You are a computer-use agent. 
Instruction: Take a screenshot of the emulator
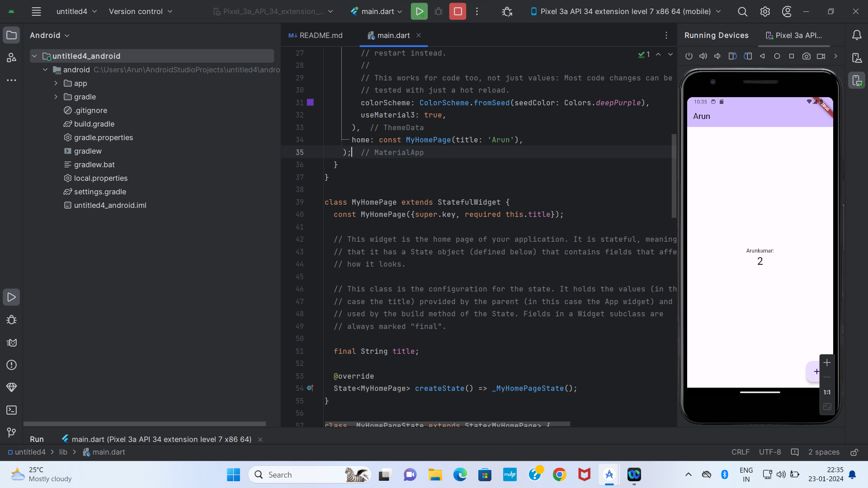806,56
